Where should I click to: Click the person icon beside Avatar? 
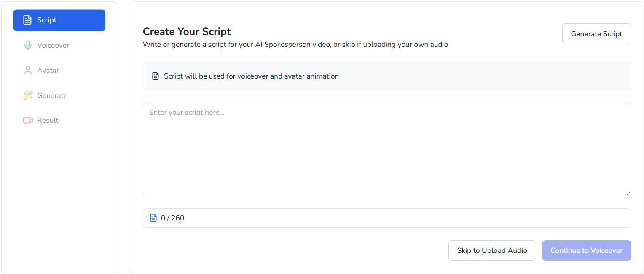click(x=28, y=71)
